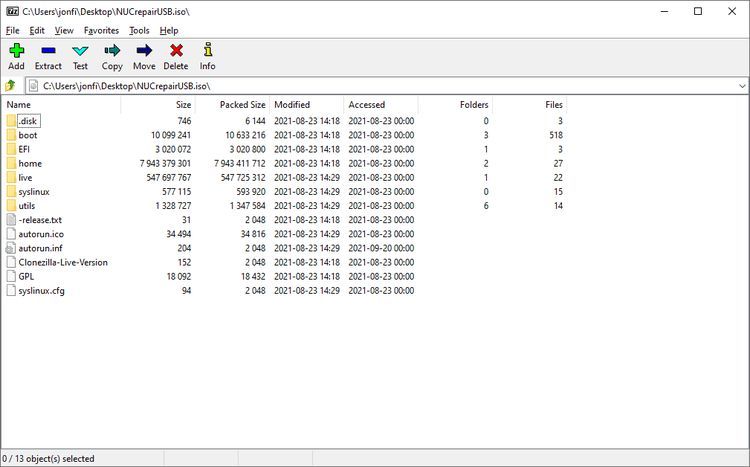
Task: Select the Clonezilla-Live-Version file
Action: 63,262
